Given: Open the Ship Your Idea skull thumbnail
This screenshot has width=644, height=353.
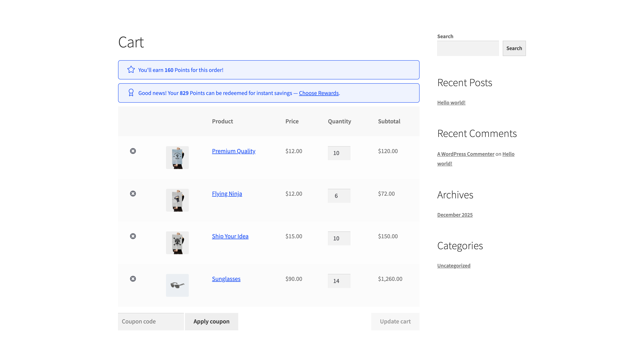Looking at the screenshot, I should [x=177, y=242].
